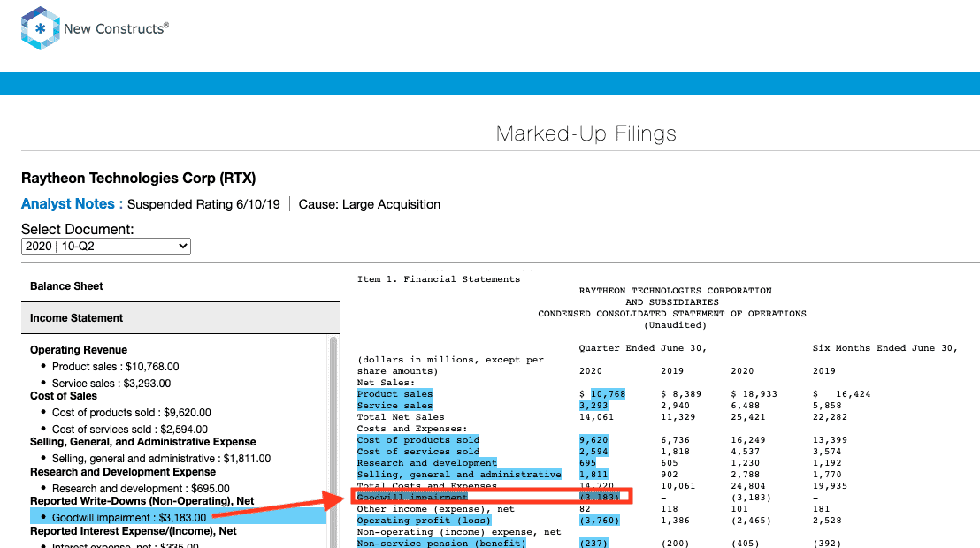The image size is (980, 548).
Task: Click 'Suspended Rating 6/10/19' text
Action: click(x=203, y=204)
